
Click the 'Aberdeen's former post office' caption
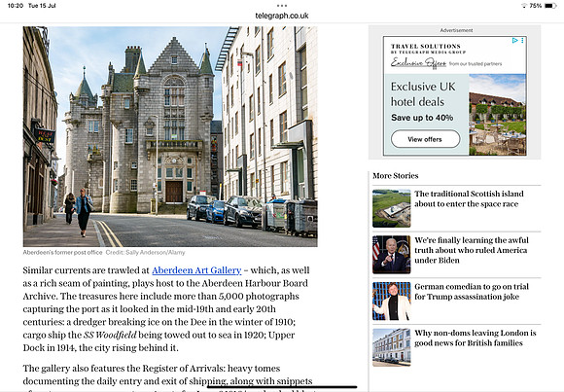(x=62, y=252)
